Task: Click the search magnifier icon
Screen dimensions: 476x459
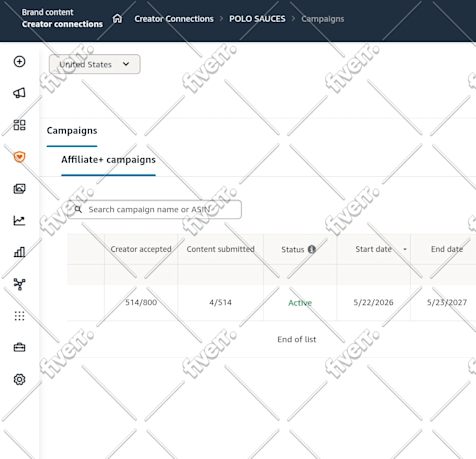Action: tap(78, 209)
